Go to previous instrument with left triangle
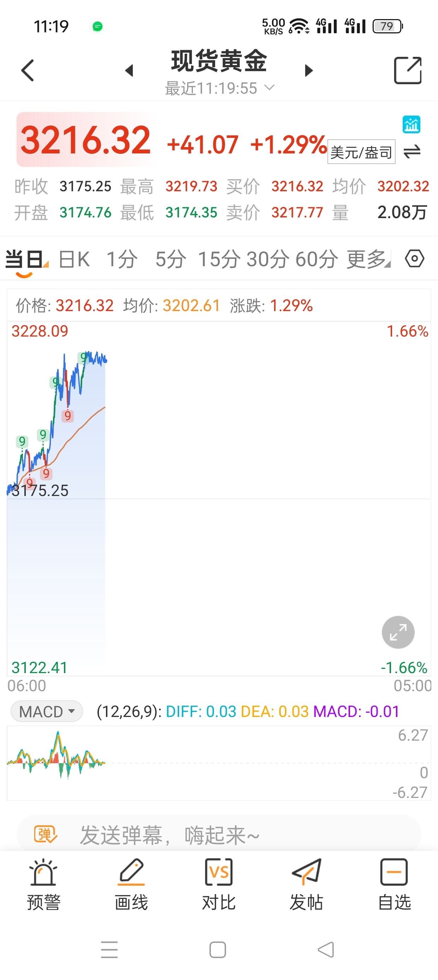This screenshot has height=980, width=438. (x=129, y=70)
